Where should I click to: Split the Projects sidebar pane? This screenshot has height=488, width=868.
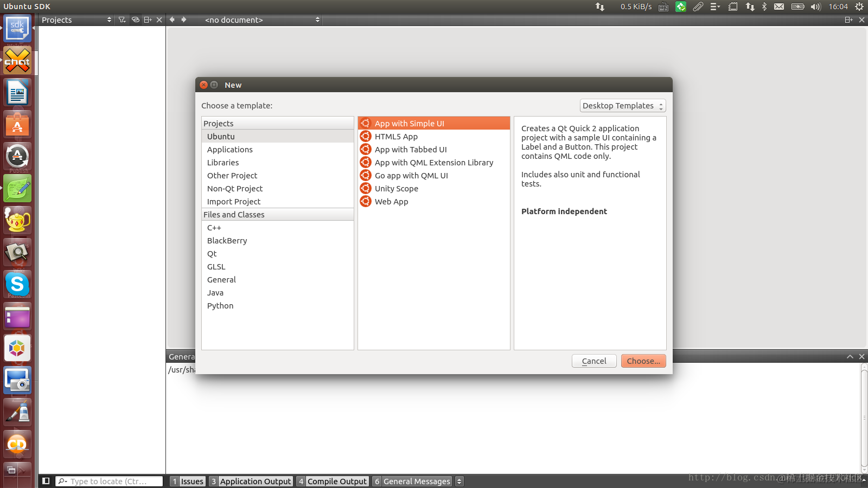148,20
